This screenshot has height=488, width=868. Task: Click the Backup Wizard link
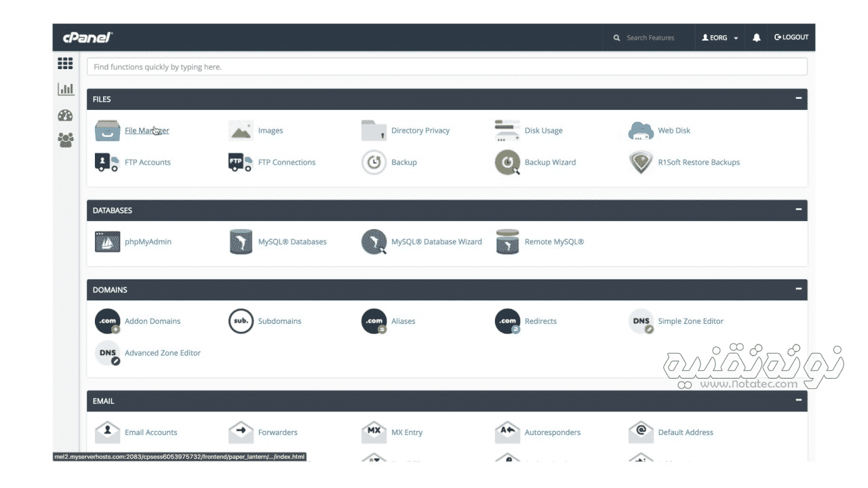(550, 163)
